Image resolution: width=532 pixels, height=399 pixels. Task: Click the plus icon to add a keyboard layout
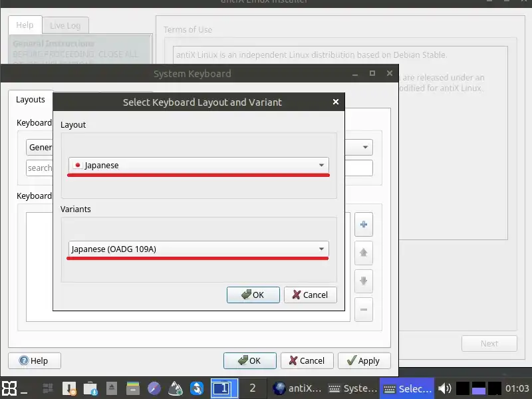click(x=363, y=225)
